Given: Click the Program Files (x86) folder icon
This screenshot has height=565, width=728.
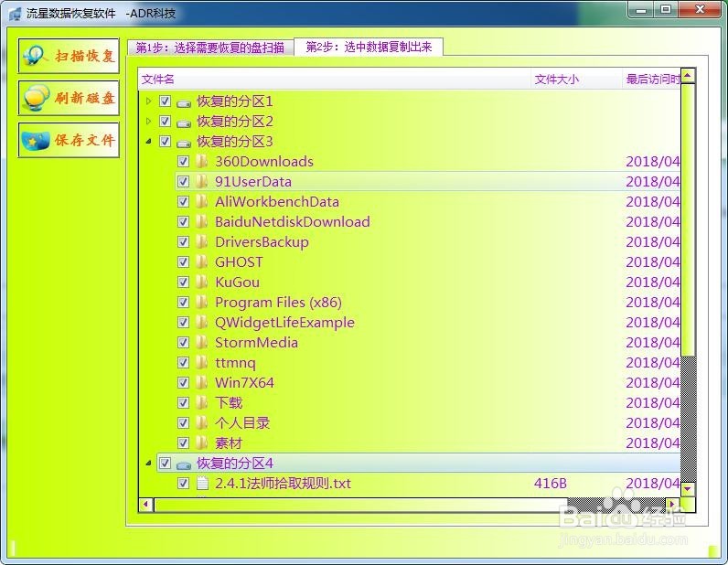Looking at the screenshot, I should [201, 303].
